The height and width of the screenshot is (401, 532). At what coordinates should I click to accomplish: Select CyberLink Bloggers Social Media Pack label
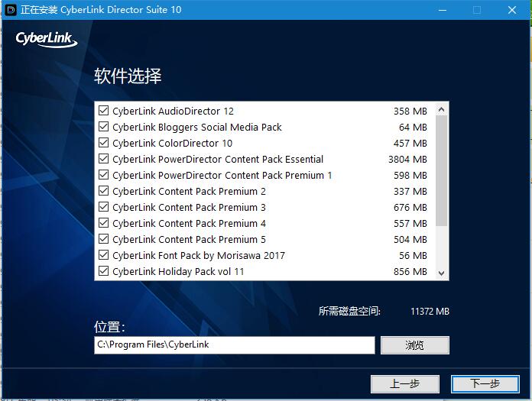click(x=197, y=128)
